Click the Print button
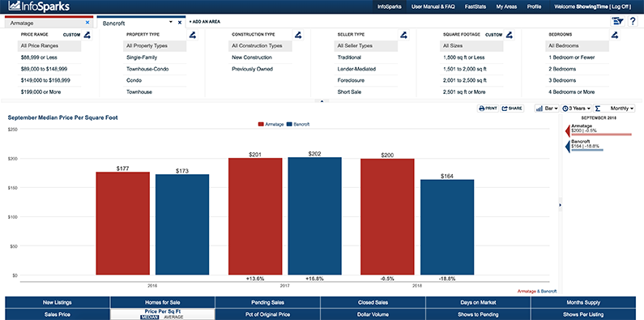 488,109
